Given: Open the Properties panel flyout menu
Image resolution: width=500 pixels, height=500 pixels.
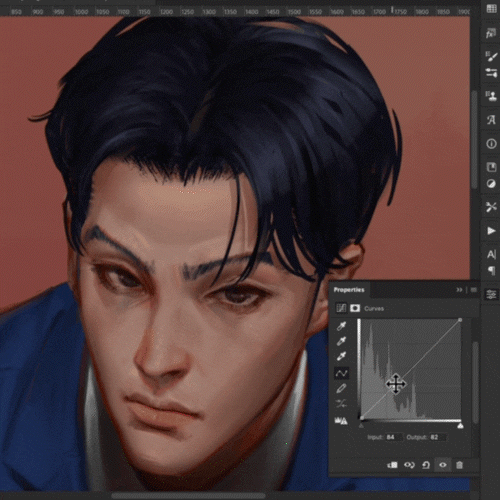Looking at the screenshot, I should [x=473, y=290].
